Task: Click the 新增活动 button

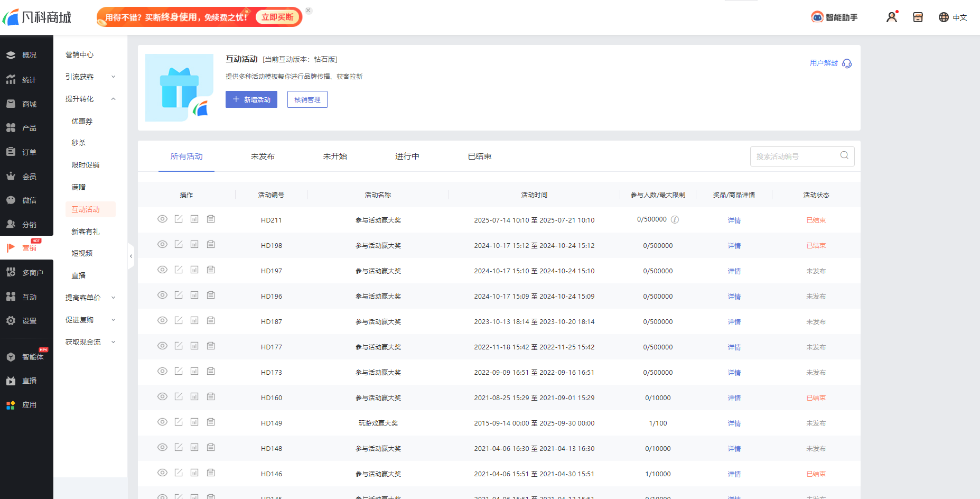Action: point(251,99)
